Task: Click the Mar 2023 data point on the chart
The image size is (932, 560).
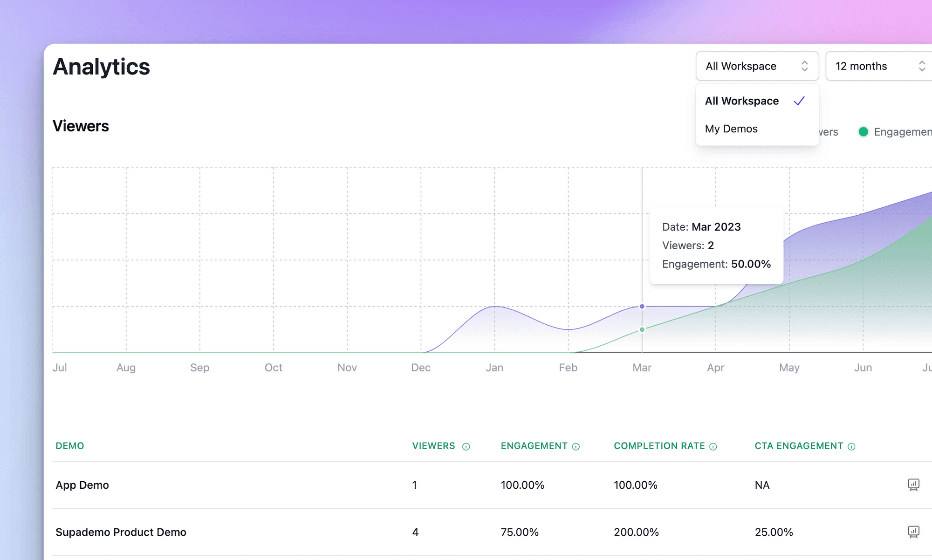Action: click(642, 306)
